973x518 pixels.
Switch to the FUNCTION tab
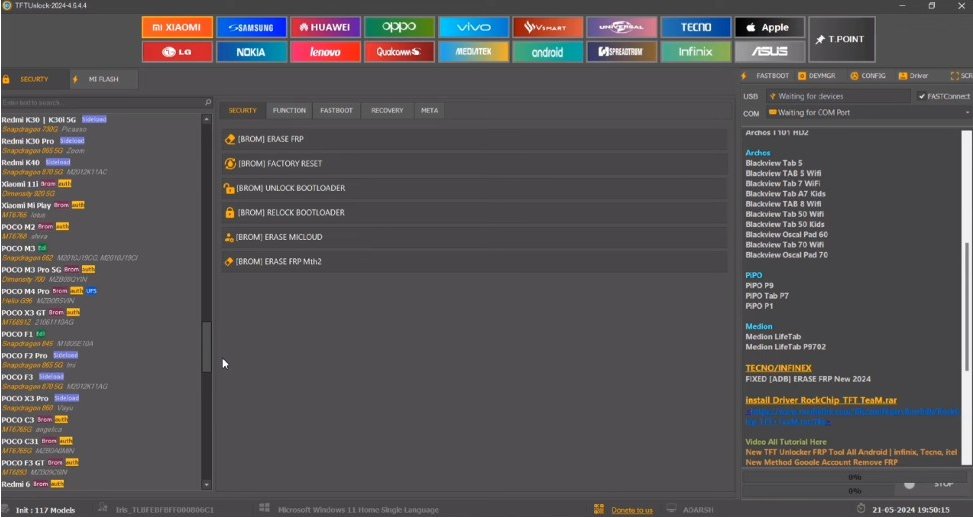(289, 110)
